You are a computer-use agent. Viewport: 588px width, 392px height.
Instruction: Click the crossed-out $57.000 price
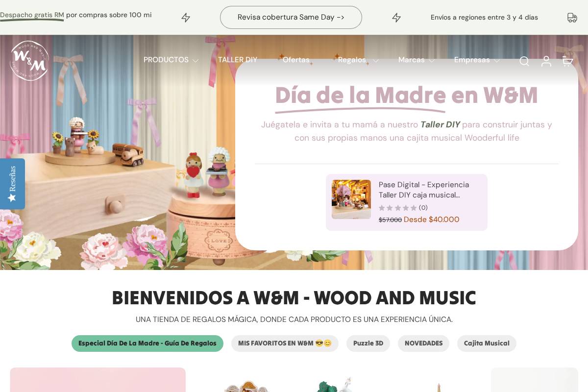(x=390, y=220)
